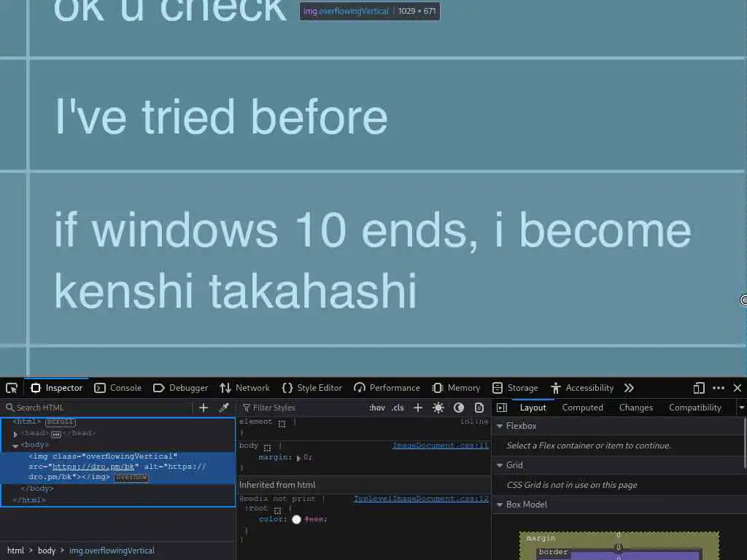
Task: Click the box model margin region label
Action: click(x=541, y=538)
